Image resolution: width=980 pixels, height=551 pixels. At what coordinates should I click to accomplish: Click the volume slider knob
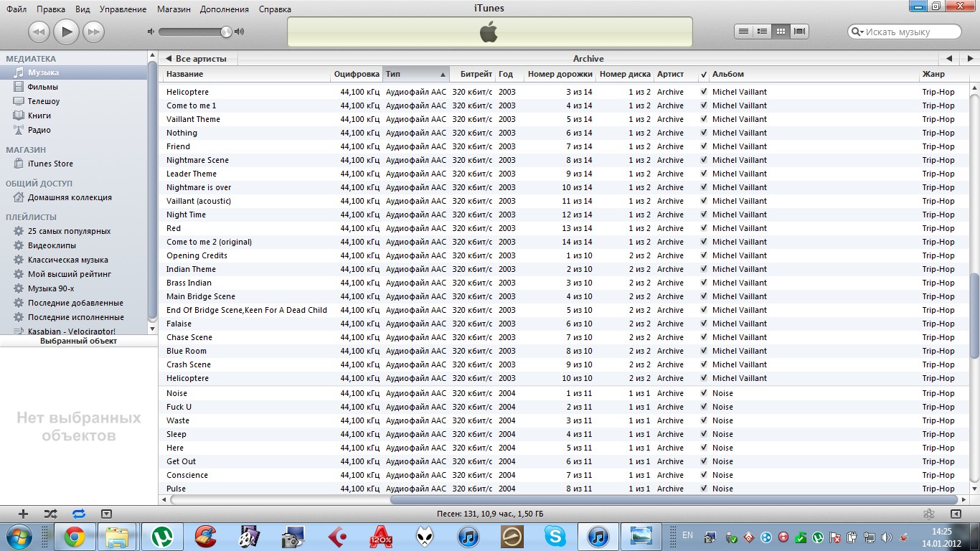point(227,32)
